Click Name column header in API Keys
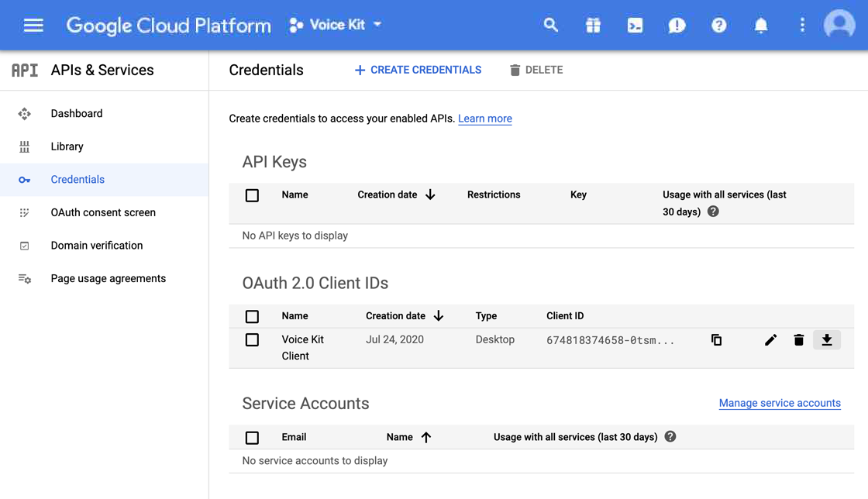Viewport: 868px width, 499px height. click(294, 194)
